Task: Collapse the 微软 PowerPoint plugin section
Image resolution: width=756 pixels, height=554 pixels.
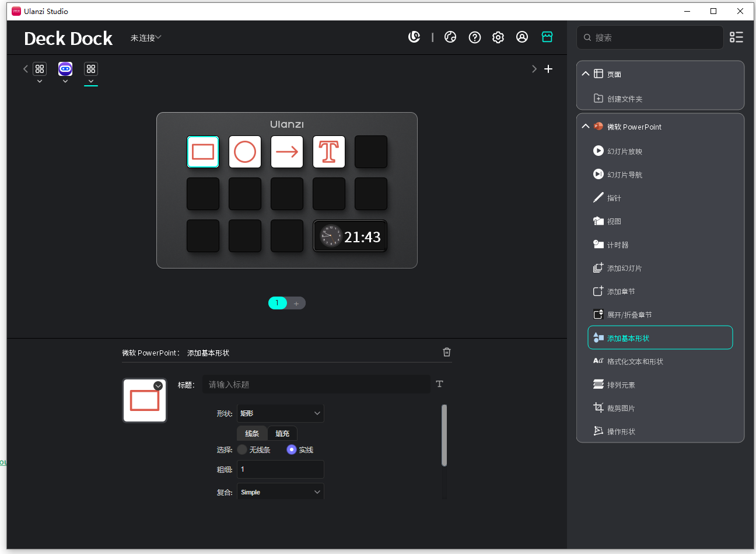Action: point(586,127)
